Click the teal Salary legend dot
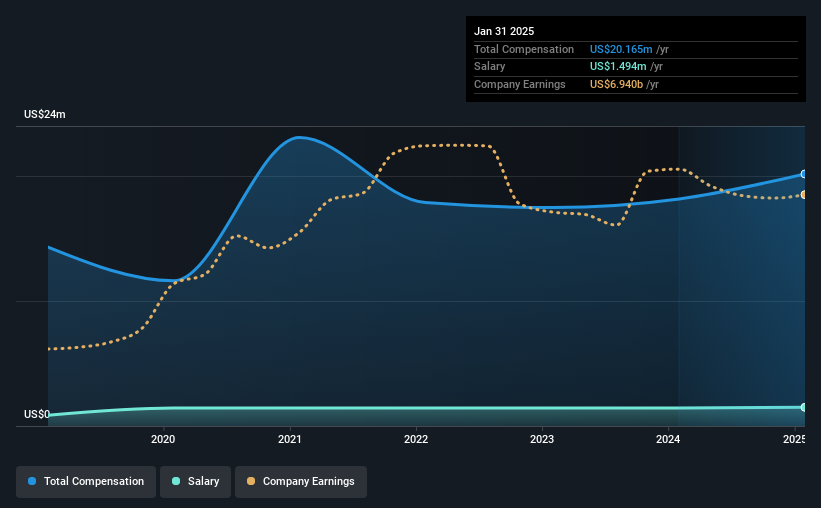The image size is (821, 508). pos(176,481)
